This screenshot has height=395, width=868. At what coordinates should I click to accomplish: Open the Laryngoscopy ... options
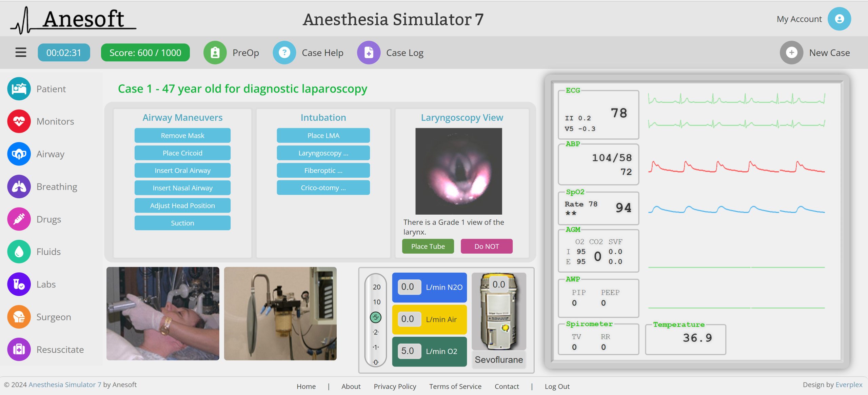point(323,153)
